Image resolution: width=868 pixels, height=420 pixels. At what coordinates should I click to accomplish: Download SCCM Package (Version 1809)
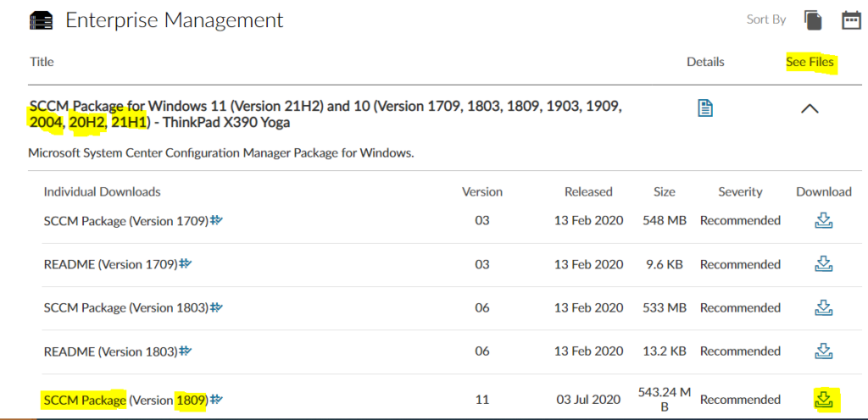pyautogui.click(x=824, y=399)
